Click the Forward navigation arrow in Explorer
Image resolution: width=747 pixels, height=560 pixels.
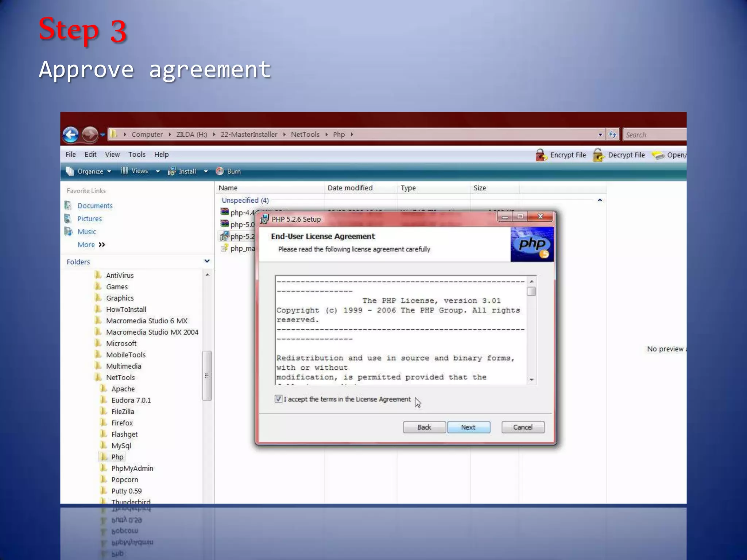[x=89, y=135]
